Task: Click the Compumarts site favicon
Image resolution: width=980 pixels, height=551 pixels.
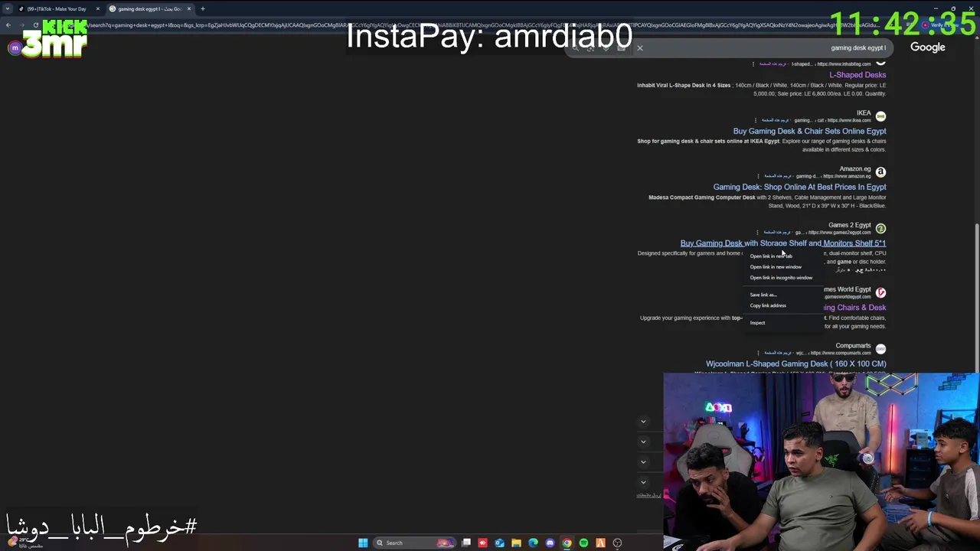Action: 880,349
